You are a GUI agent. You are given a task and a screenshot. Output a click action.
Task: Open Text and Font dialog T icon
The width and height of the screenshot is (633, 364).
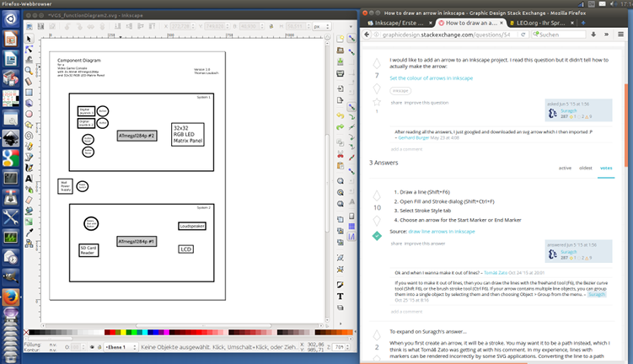341,297
